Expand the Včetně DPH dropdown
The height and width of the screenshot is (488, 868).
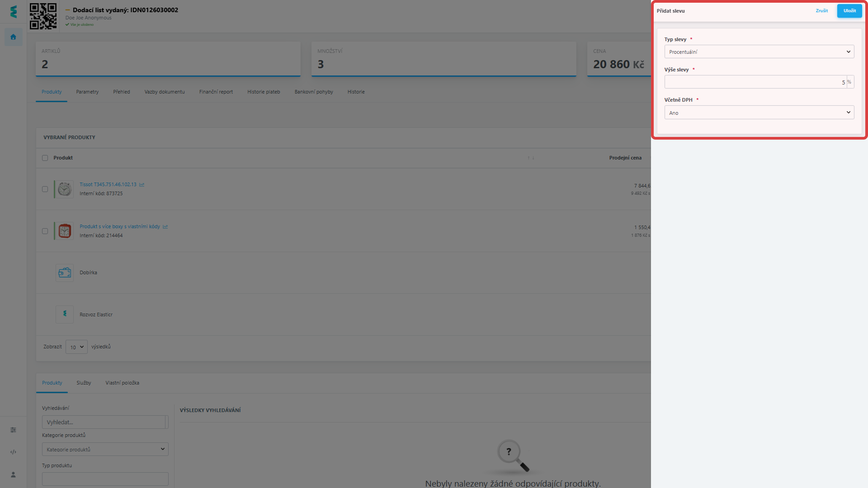point(759,113)
